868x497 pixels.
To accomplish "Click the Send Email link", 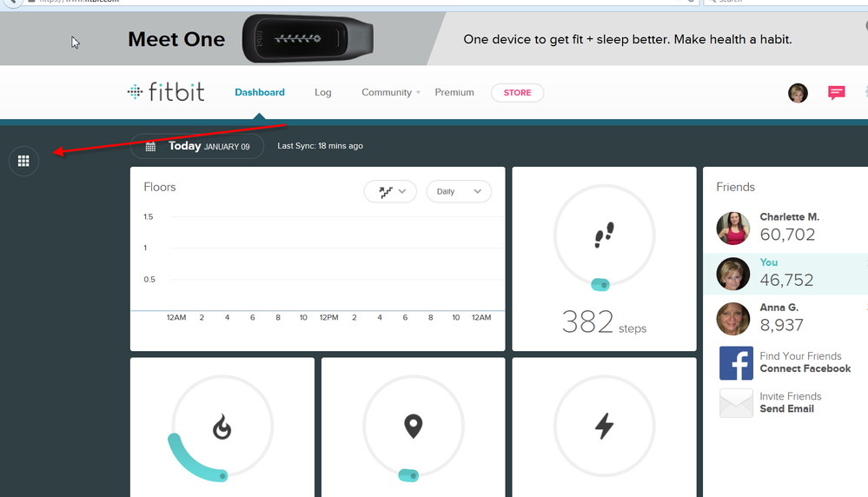I will (786, 409).
